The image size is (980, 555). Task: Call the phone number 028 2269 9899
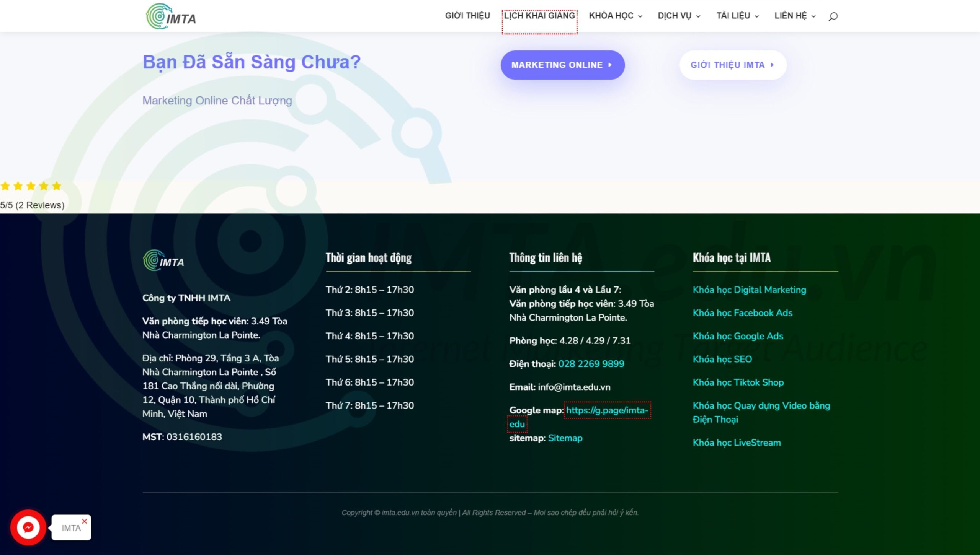pos(591,364)
